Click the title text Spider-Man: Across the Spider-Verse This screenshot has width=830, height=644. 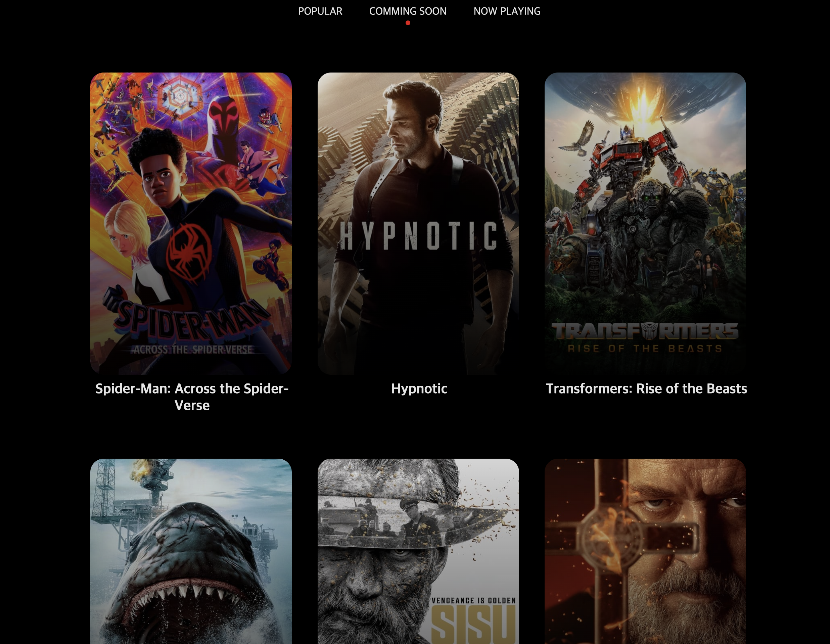tap(192, 397)
